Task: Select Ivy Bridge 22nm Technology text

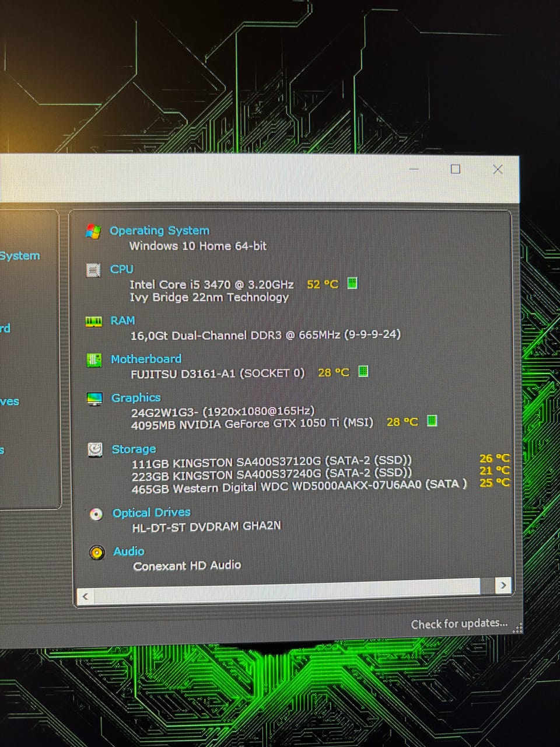Action: pos(209,297)
